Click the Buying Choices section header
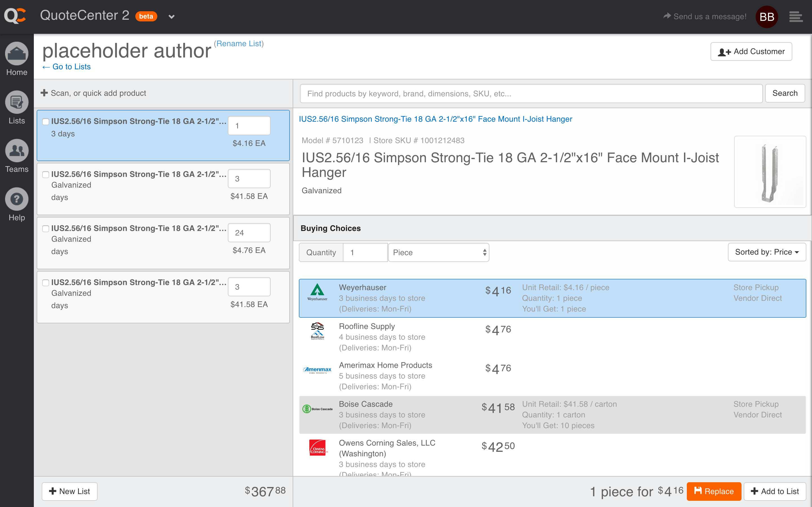Screen dimensions: 812x507 330,228
